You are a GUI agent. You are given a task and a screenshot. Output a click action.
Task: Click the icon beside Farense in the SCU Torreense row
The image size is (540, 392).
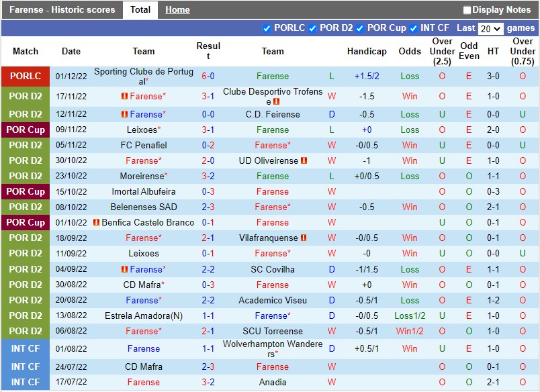point(124,331)
